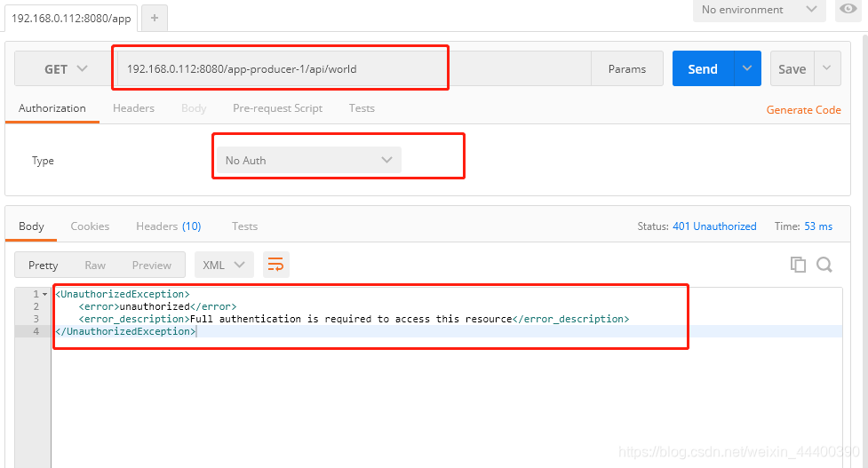868x468 pixels.
Task: Click the 53 ms response time value
Action: [818, 226]
